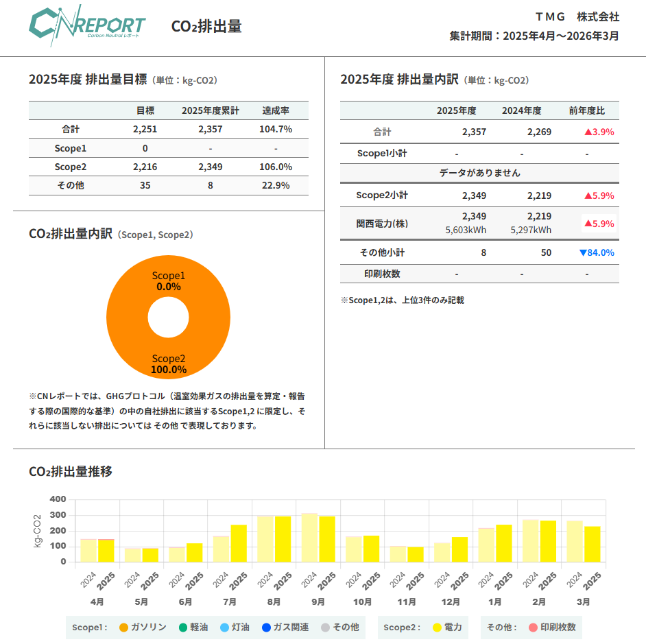646x644 pixels.
Task: Toggle the yellow 電力 legend item
Action: click(x=447, y=628)
